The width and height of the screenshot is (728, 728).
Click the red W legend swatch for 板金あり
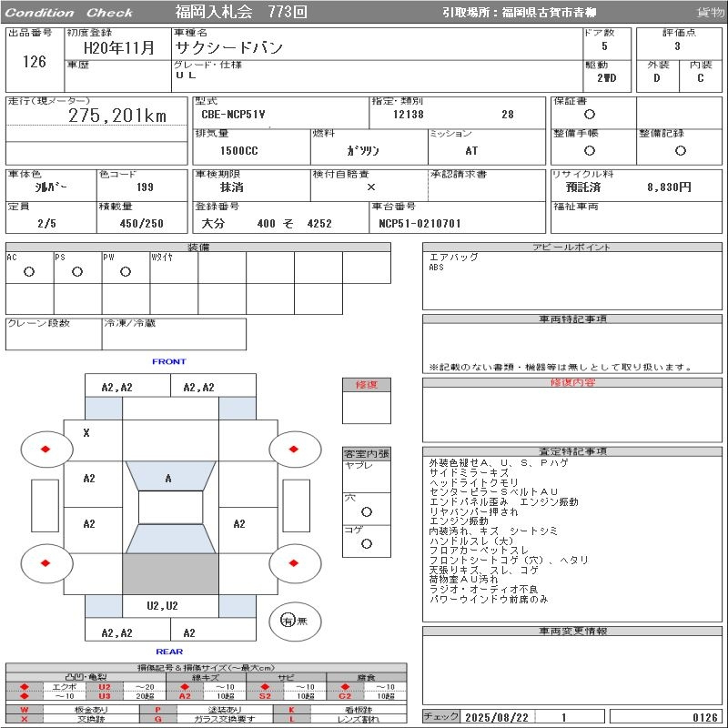pyautogui.click(x=25, y=710)
